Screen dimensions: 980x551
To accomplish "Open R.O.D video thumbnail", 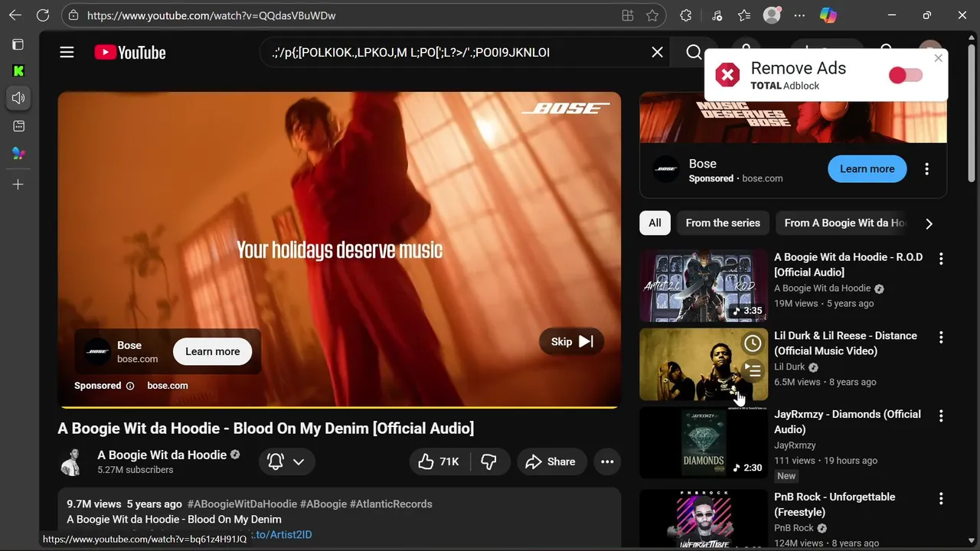I will click(704, 285).
